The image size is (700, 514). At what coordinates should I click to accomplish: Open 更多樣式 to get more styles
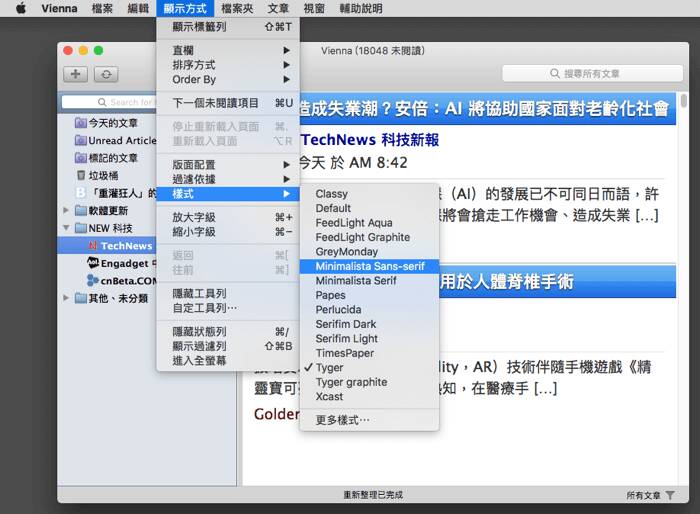[x=370, y=420]
